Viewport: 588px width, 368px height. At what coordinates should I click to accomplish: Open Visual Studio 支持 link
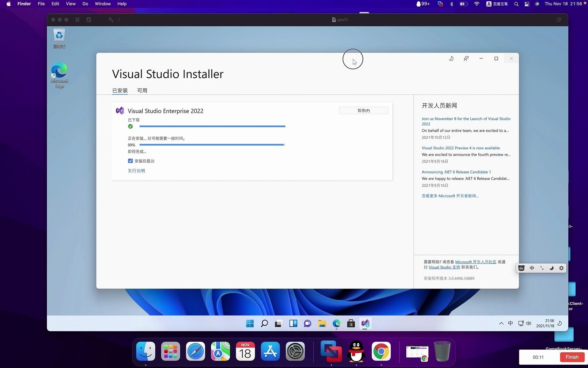pos(444,267)
